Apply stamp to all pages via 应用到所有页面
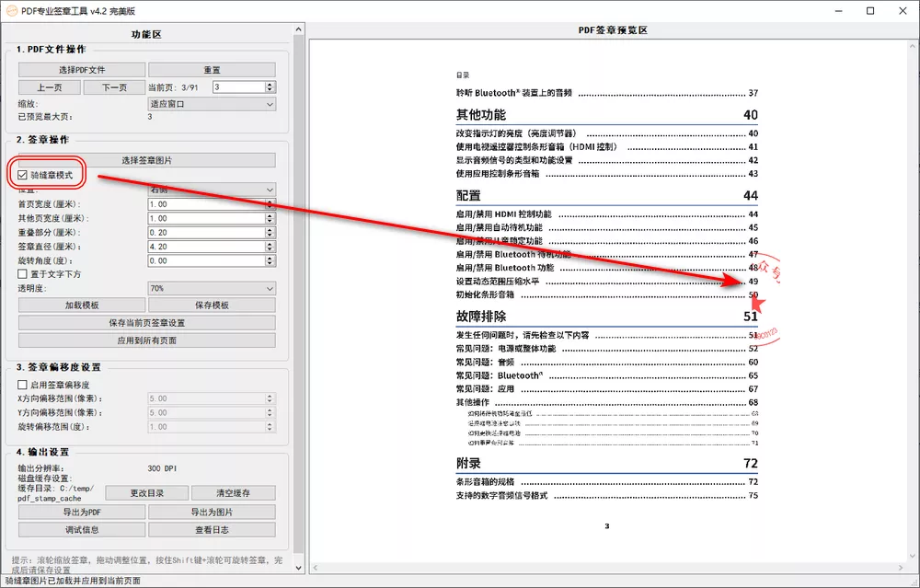Viewport: 920px width, 588px height. (x=146, y=340)
